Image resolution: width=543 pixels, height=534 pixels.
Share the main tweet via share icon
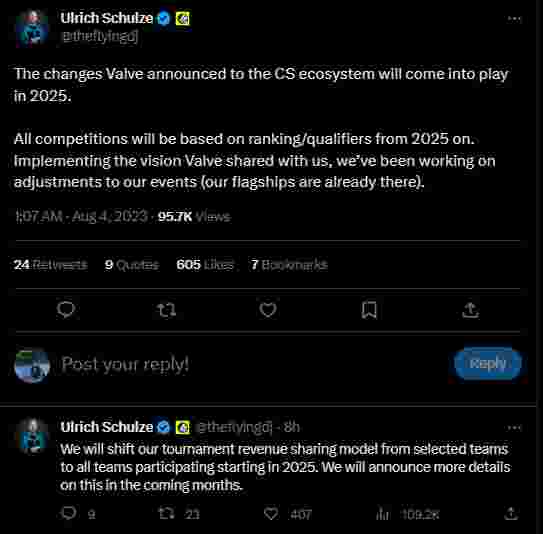click(471, 310)
